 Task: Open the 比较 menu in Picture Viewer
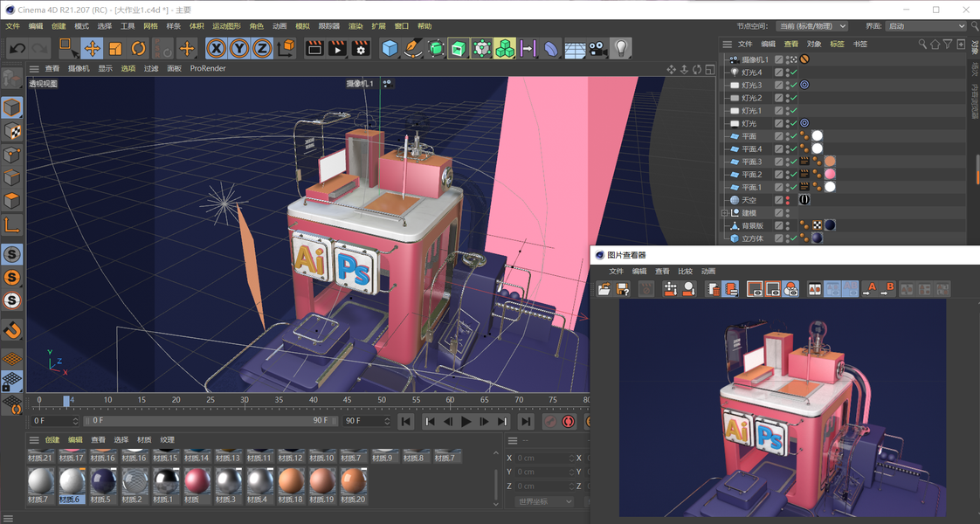click(x=685, y=271)
